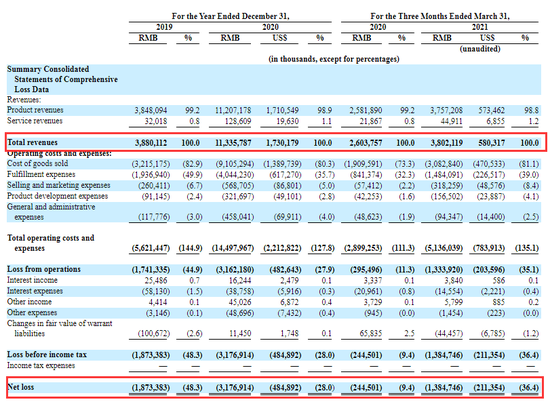Click the For the Year Ended December 31 header

tap(230, 16)
